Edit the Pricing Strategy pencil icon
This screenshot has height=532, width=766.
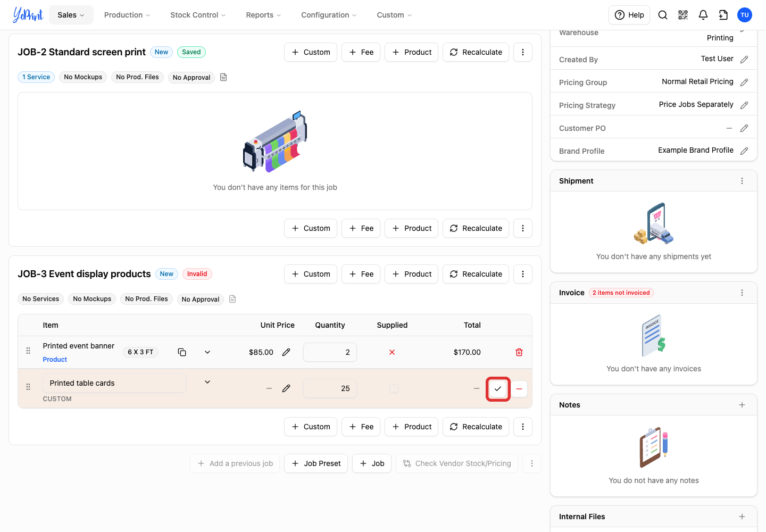pyautogui.click(x=744, y=105)
